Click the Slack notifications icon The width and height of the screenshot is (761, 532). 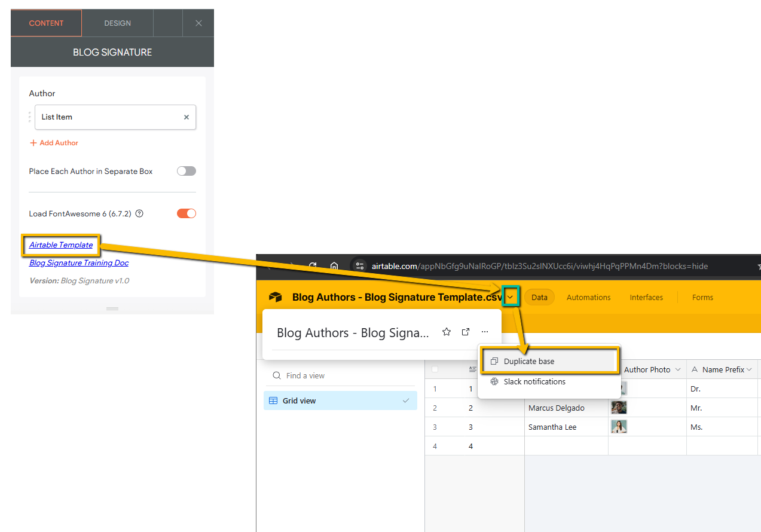[x=494, y=381]
